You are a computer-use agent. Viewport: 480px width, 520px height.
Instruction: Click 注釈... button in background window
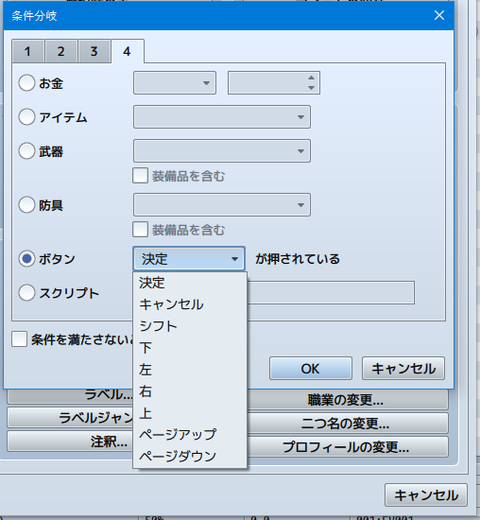click(70, 442)
